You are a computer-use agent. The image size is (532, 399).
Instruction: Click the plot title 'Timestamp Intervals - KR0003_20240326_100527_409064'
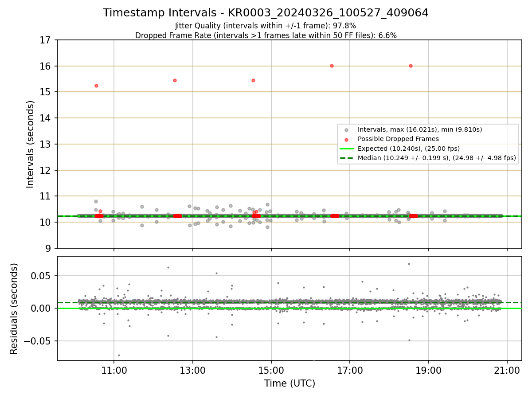coord(266,13)
